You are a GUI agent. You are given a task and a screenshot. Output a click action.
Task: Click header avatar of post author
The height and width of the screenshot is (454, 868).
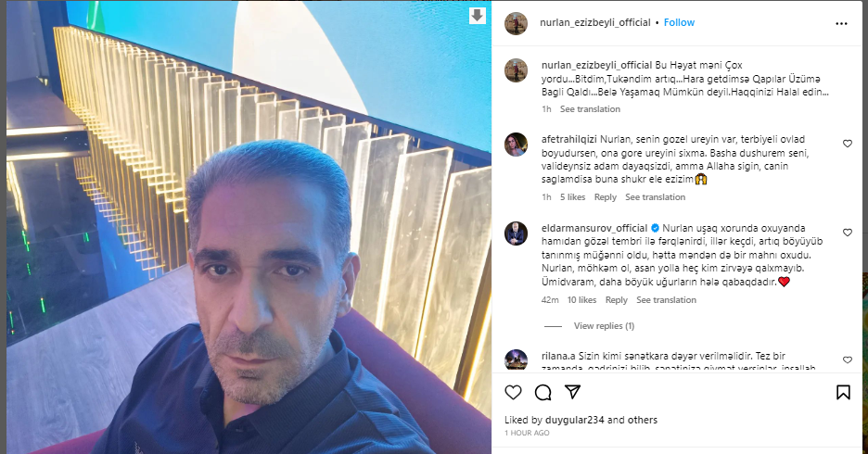pyautogui.click(x=516, y=23)
